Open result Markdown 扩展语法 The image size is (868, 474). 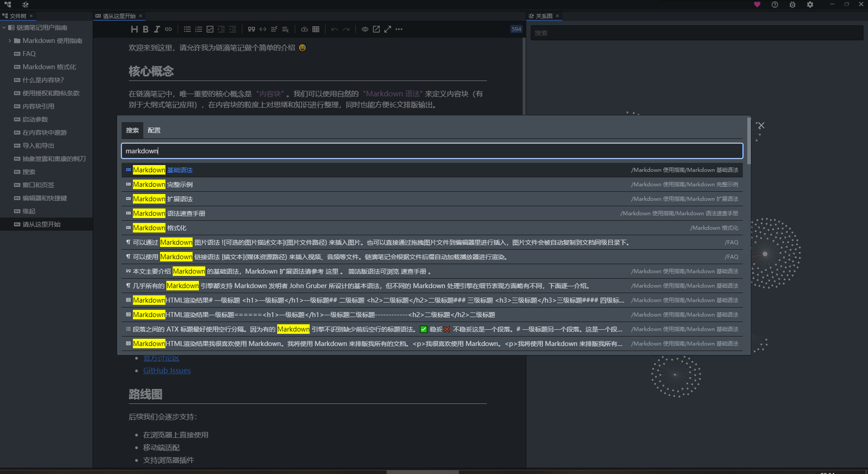click(x=432, y=199)
